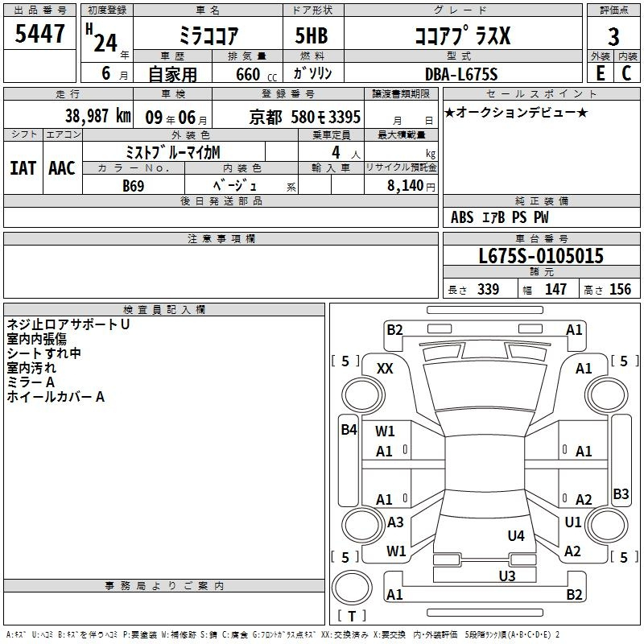Image resolution: width=644 pixels, height=644 pixels.
Task: Click the mileage value 38,987 km
Action: (x=97, y=116)
